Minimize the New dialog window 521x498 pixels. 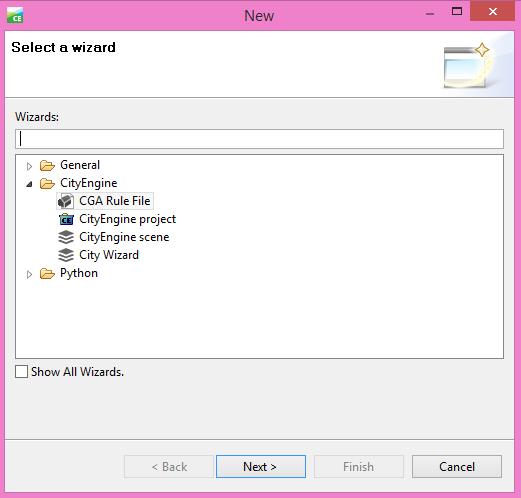pyautogui.click(x=430, y=13)
